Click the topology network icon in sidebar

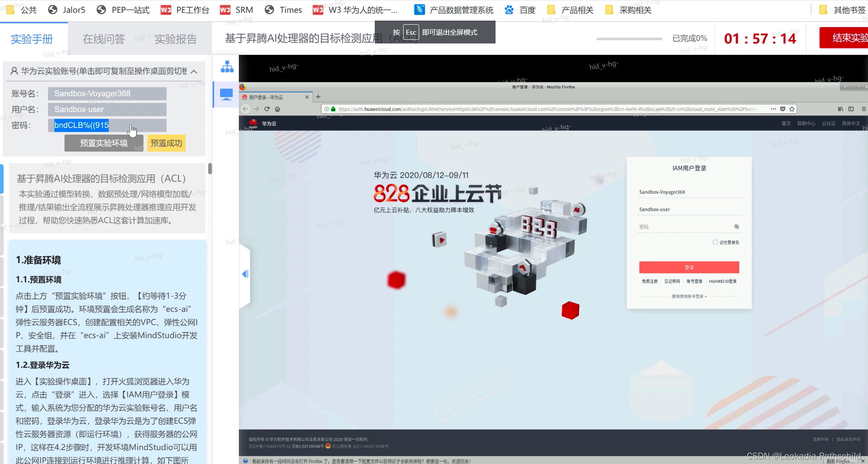[x=227, y=67]
